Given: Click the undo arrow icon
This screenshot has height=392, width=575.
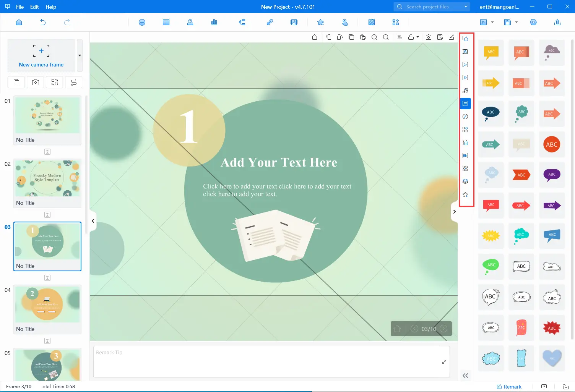Looking at the screenshot, I should click(43, 22).
